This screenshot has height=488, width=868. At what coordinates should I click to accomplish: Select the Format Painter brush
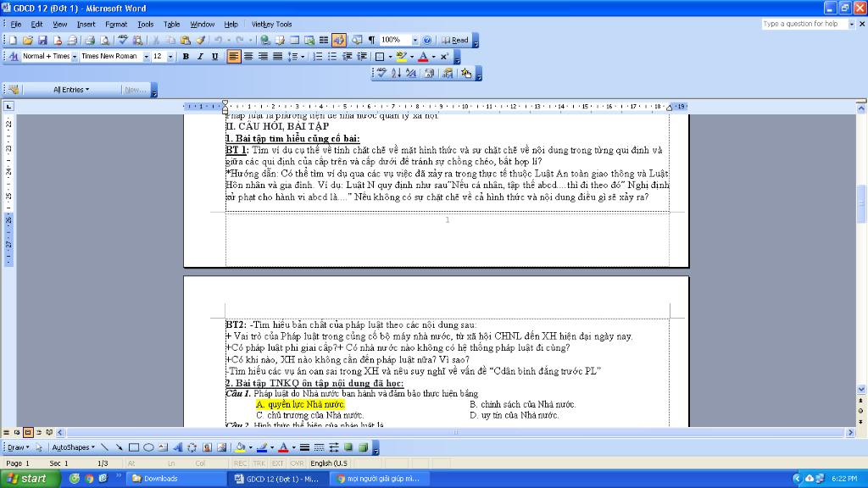[x=200, y=41]
